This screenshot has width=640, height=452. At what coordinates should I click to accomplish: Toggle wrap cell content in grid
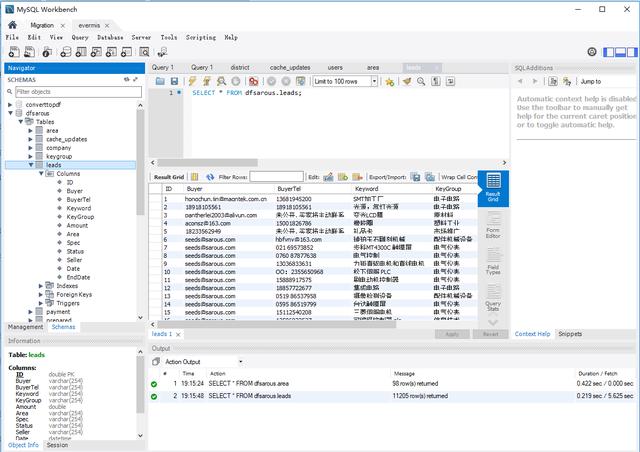tap(459, 177)
